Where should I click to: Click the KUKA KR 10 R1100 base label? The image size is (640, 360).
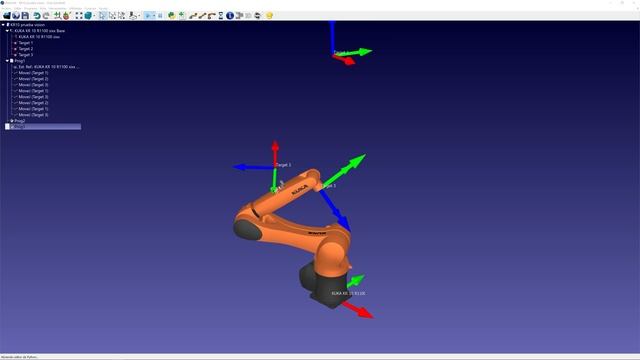[x=348, y=293]
